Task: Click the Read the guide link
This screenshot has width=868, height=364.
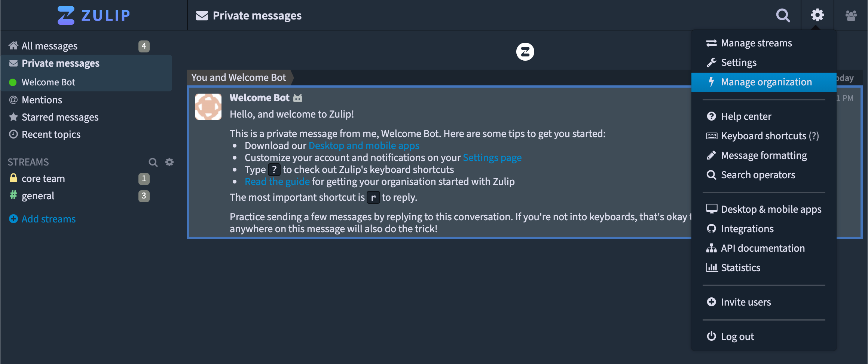Action: pos(277,182)
